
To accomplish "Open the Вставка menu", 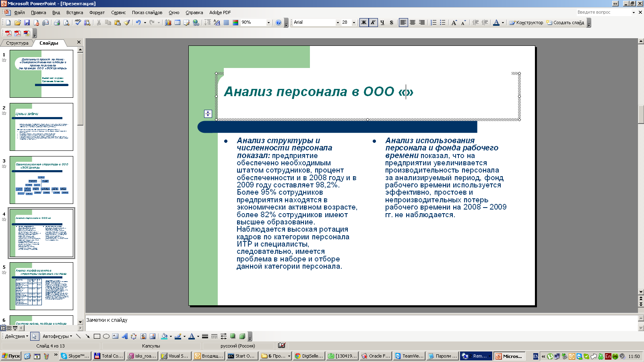I will tap(74, 12).
